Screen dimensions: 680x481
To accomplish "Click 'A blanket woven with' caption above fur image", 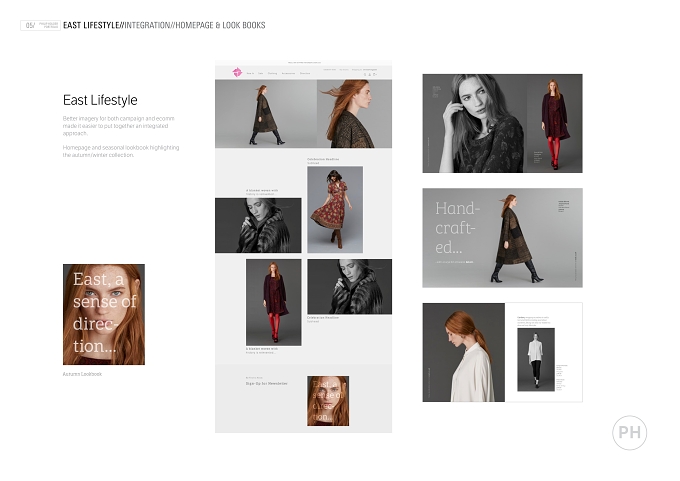I will (x=262, y=190).
